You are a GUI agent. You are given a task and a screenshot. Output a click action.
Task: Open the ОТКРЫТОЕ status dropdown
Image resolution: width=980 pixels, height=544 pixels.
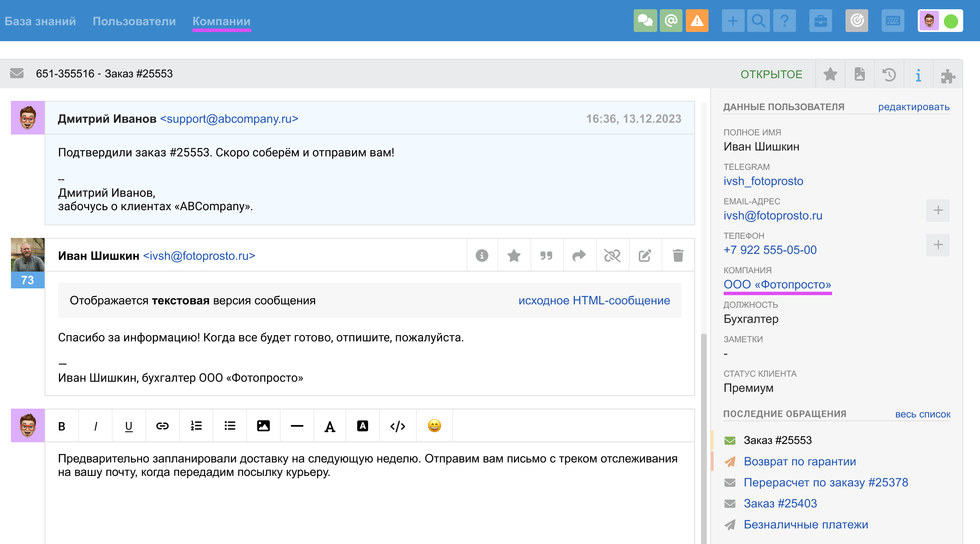point(771,74)
